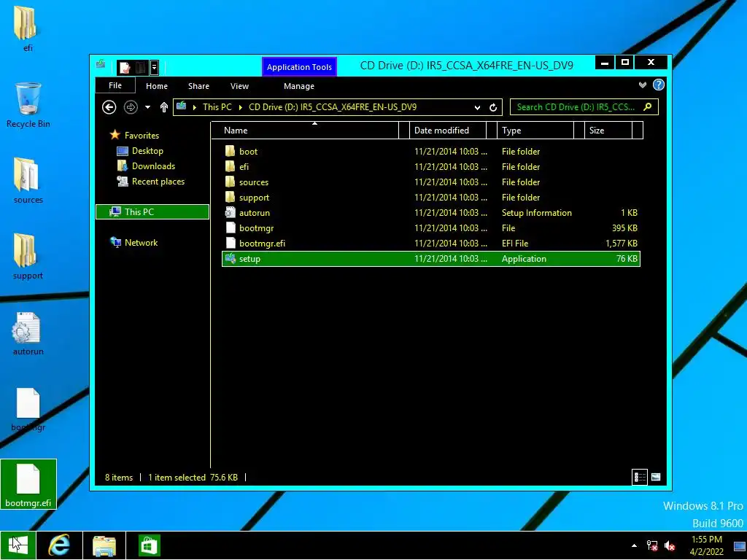Open File Explorer from taskbar

coord(104,545)
